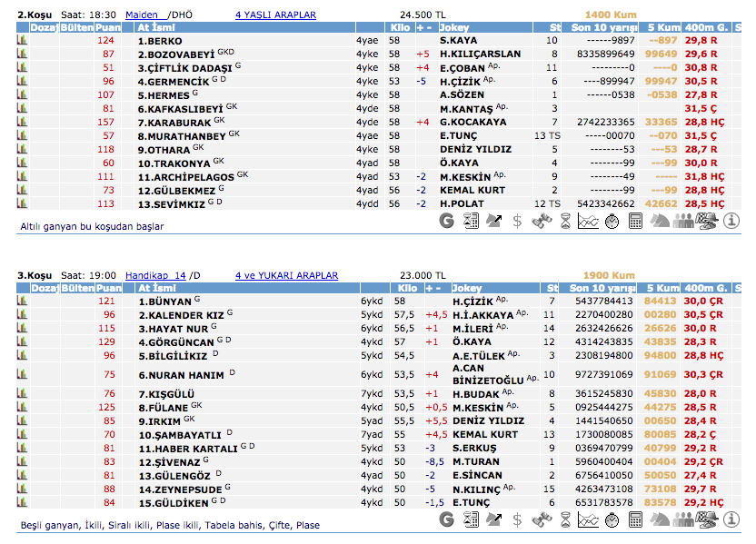Click the binoculars icon under race 3 table
The image size is (756, 544).
[x=541, y=519]
